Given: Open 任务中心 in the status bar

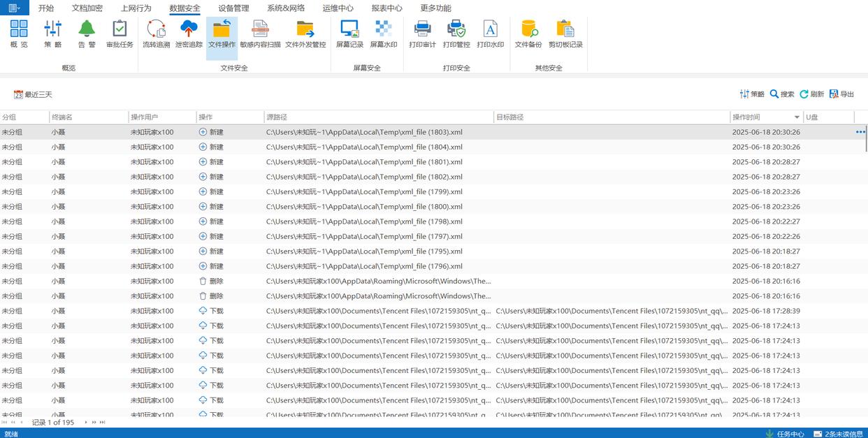Looking at the screenshot, I should coord(785,434).
